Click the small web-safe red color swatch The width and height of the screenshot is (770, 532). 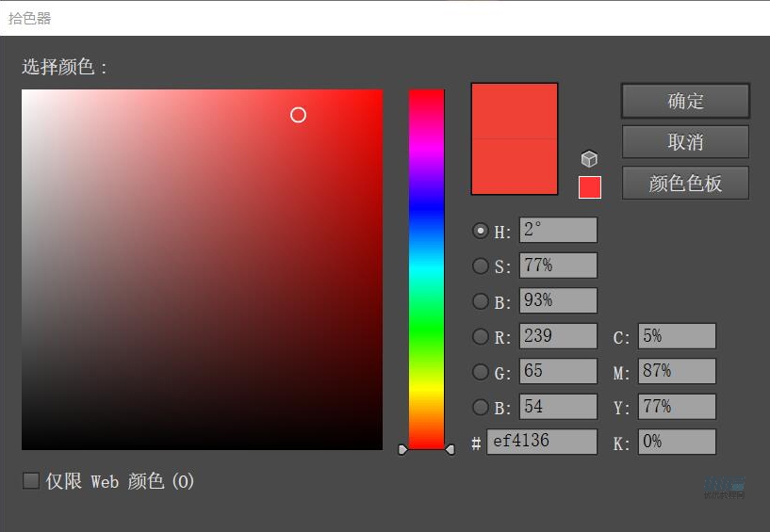(590, 187)
